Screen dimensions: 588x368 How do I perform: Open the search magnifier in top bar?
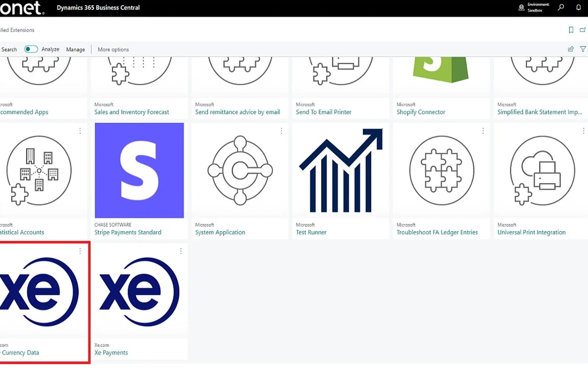[561, 7]
